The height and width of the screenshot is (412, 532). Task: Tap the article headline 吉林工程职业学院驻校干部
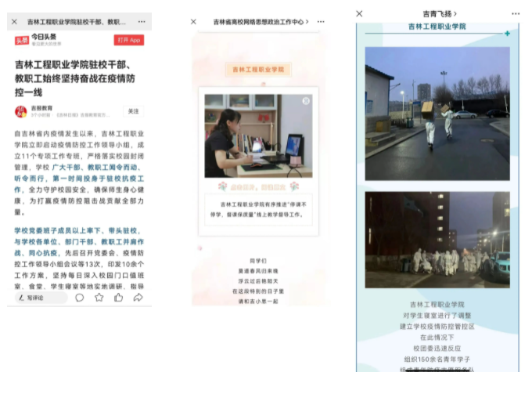pos(74,78)
